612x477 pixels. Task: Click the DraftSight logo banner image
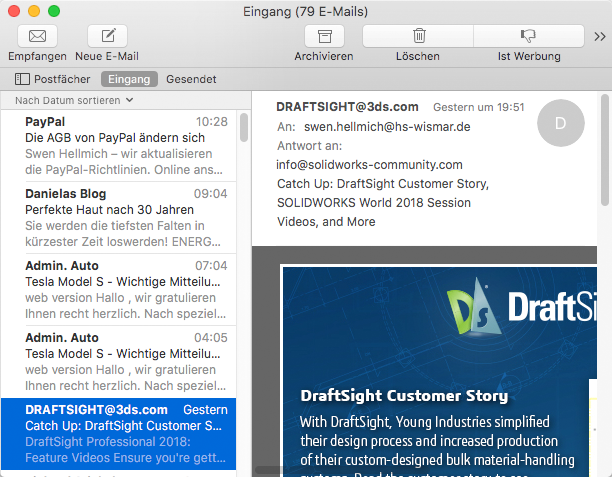click(522, 307)
